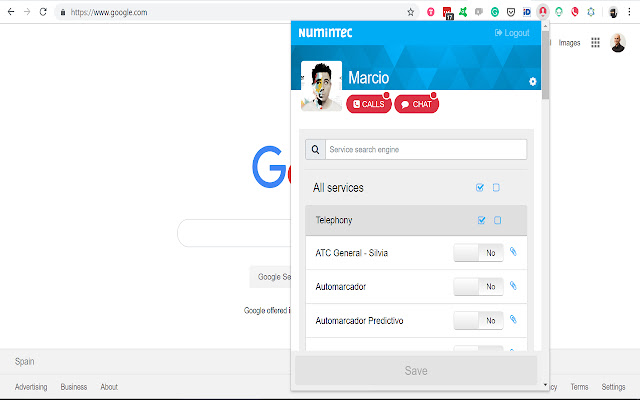Click the scroll-down arrow of the popup scrollbar
Image resolution: width=640 pixels, height=400 pixels.
[x=545, y=384]
